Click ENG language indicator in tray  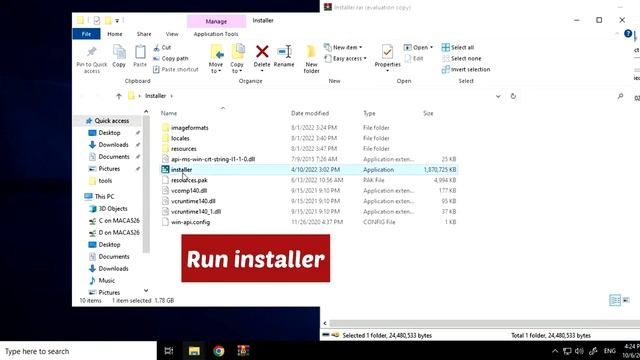(x=610, y=351)
